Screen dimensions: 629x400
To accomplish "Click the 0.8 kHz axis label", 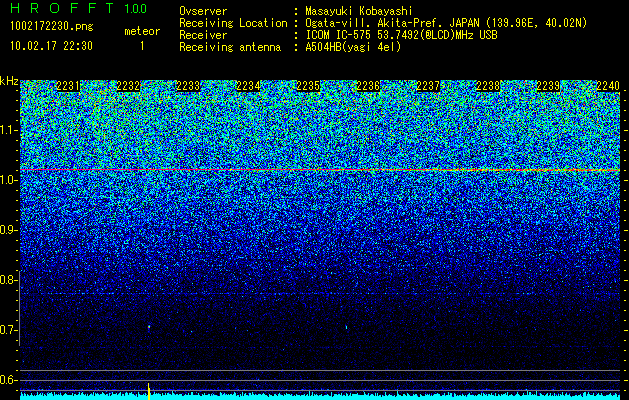I will (x=8, y=280).
